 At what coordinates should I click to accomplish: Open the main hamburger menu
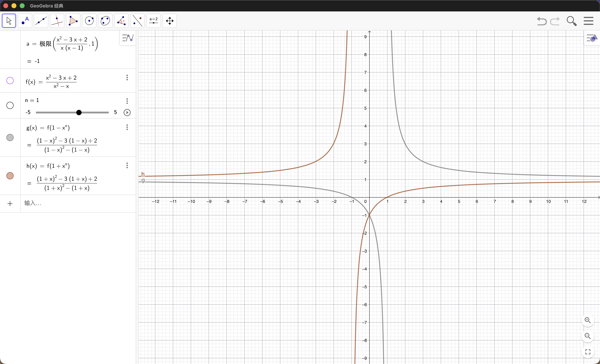point(588,21)
